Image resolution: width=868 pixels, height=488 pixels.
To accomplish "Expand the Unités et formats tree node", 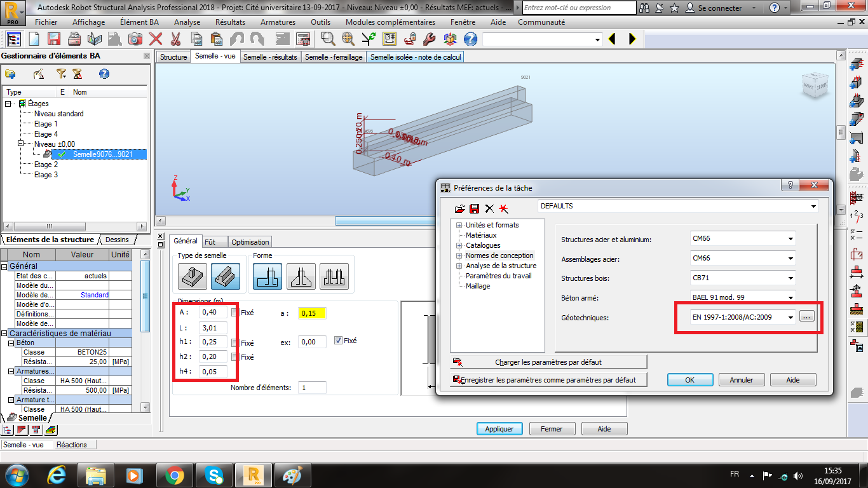I will point(459,225).
